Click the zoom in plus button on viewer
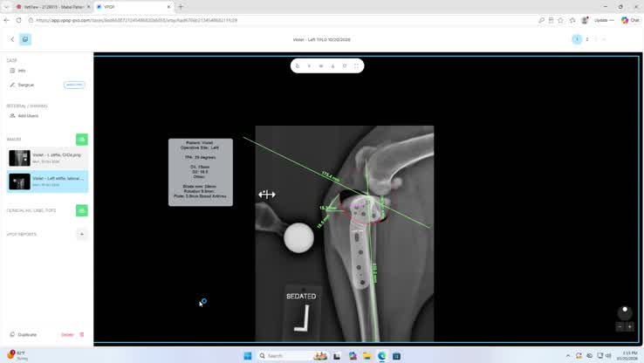 pos(630,327)
